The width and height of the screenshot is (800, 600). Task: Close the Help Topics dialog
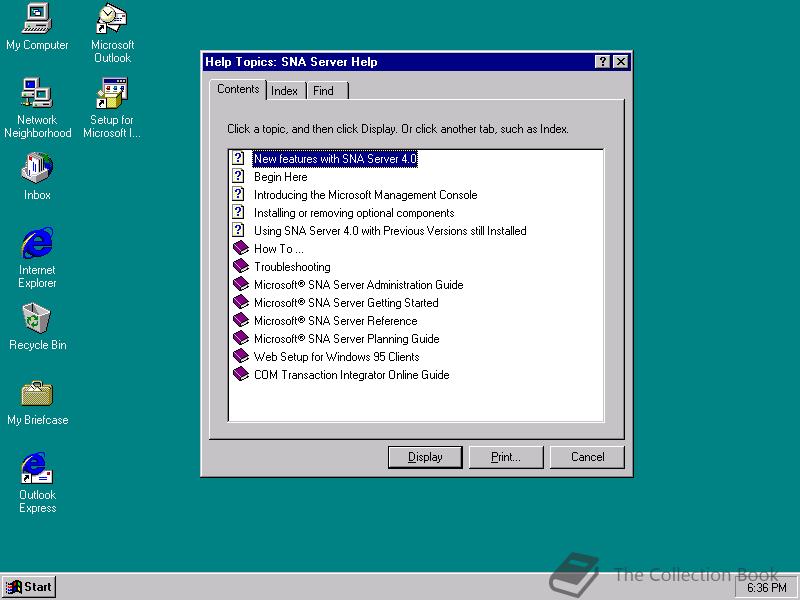(x=620, y=62)
